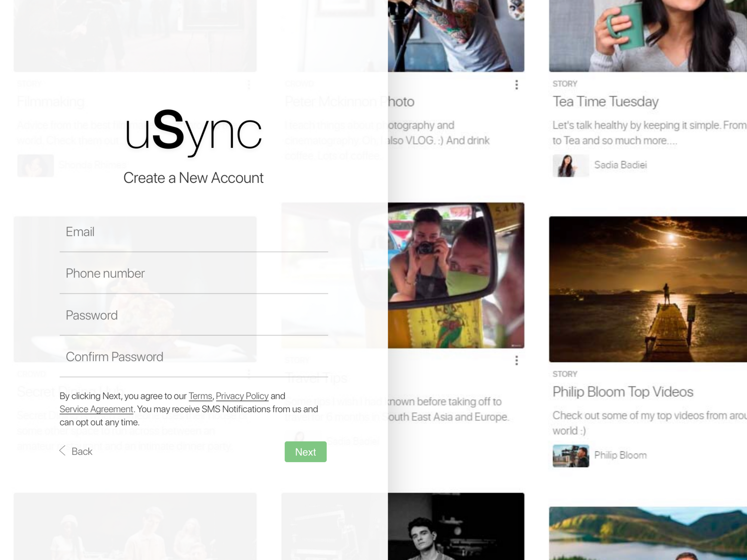747x560 pixels.
Task: Click the black-and-white man portrait thumbnail
Action: click(x=456, y=526)
